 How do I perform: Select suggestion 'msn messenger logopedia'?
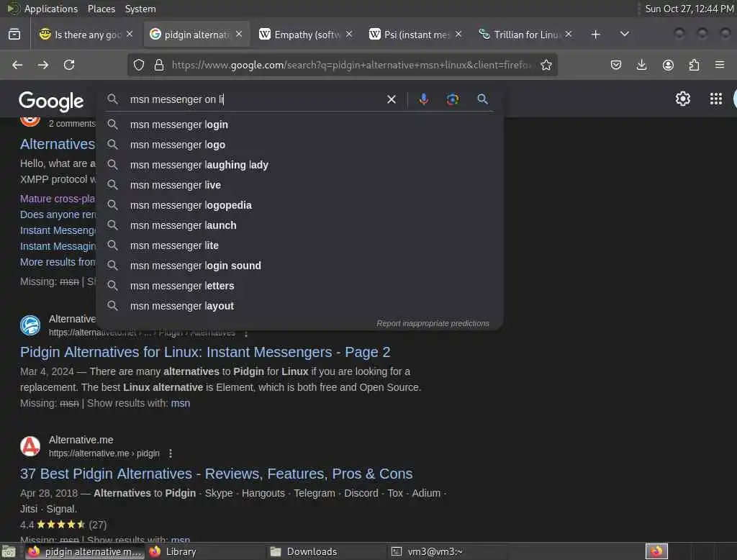pyautogui.click(x=300, y=205)
